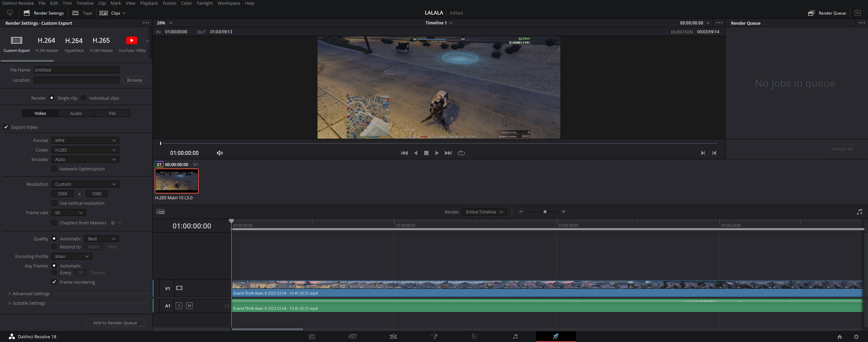Click the audio music-note icon above timeline
The image size is (868, 342).
tap(859, 212)
